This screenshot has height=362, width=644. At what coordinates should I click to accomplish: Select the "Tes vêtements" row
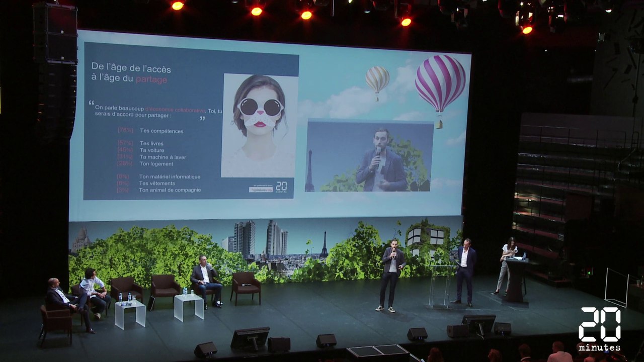(146, 184)
